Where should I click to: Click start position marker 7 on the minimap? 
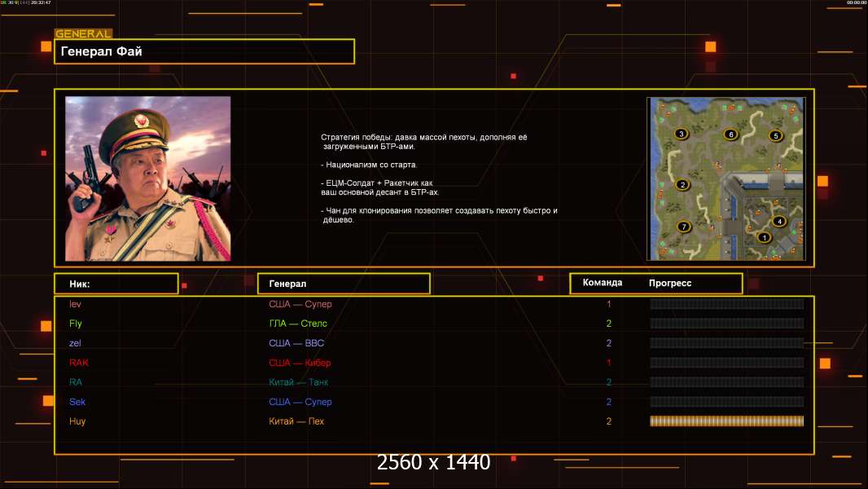pos(684,227)
